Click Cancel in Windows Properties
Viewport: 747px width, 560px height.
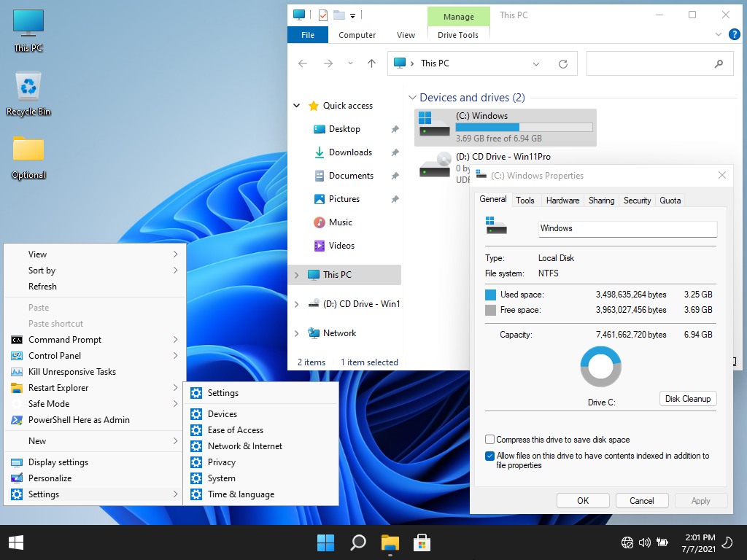click(642, 500)
